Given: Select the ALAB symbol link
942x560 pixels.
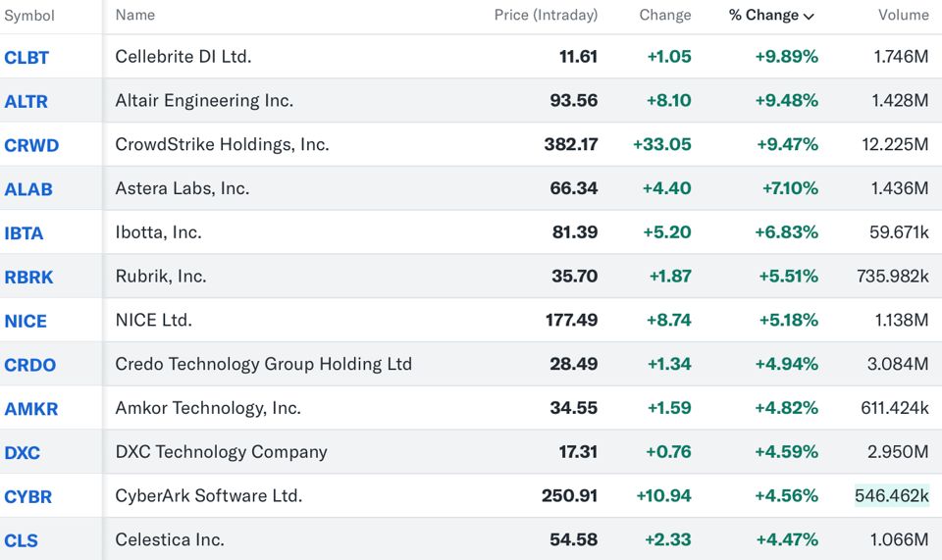Looking at the screenshot, I should pyautogui.click(x=28, y=189).
